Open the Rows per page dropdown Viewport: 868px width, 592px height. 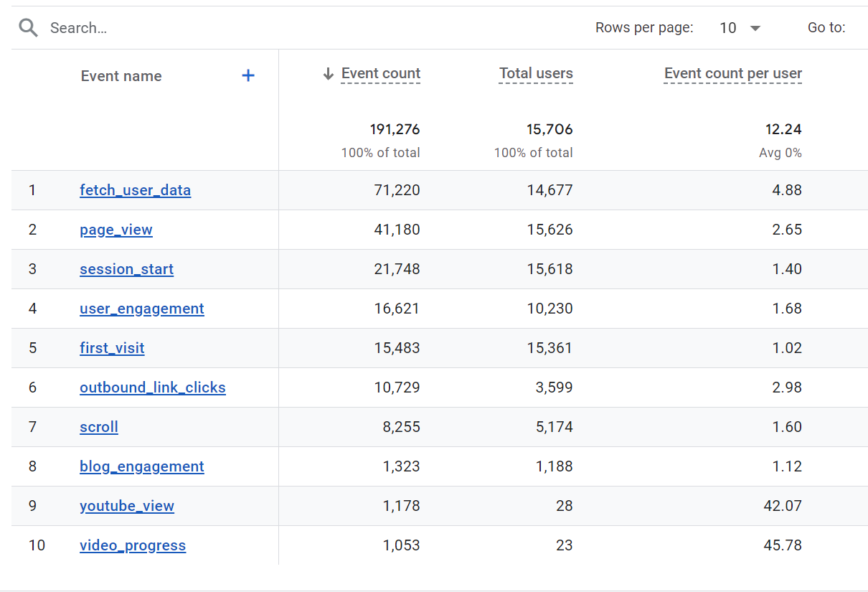coord(740,28)
